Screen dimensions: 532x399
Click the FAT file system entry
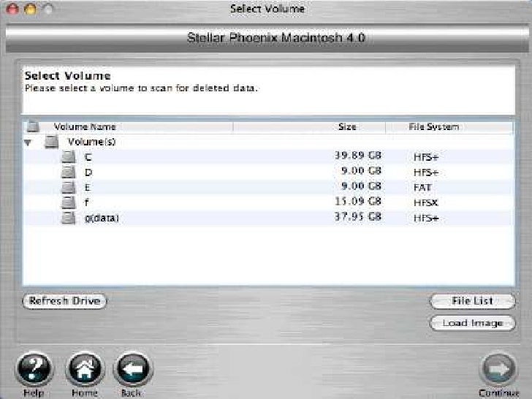[422, 188]
